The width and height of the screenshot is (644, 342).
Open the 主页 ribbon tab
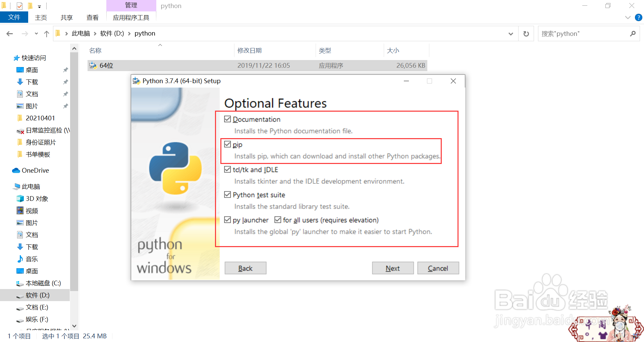tap(41, 17)
